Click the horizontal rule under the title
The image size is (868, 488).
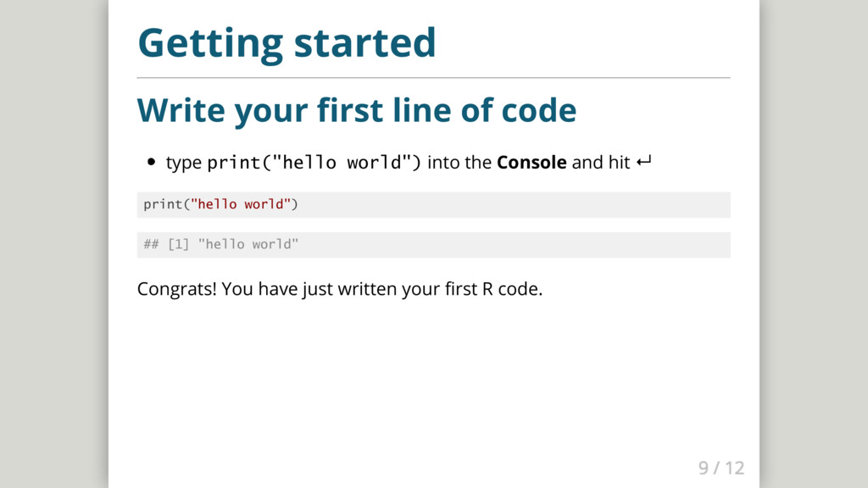pyautogui.click(x=433, y=78)
